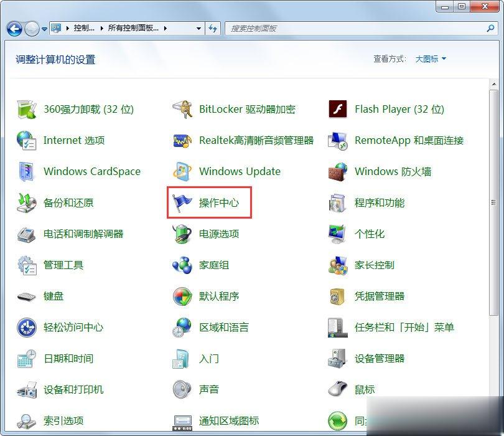
Task: Open BitLocker 驱动器加密 icon
Action: coord(182,110)
